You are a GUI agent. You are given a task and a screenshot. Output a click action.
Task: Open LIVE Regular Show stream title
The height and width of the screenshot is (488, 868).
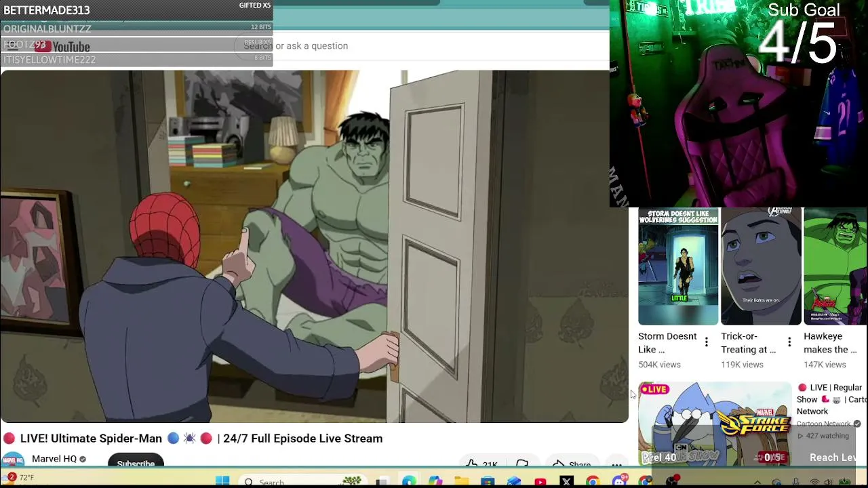(831, 399)
